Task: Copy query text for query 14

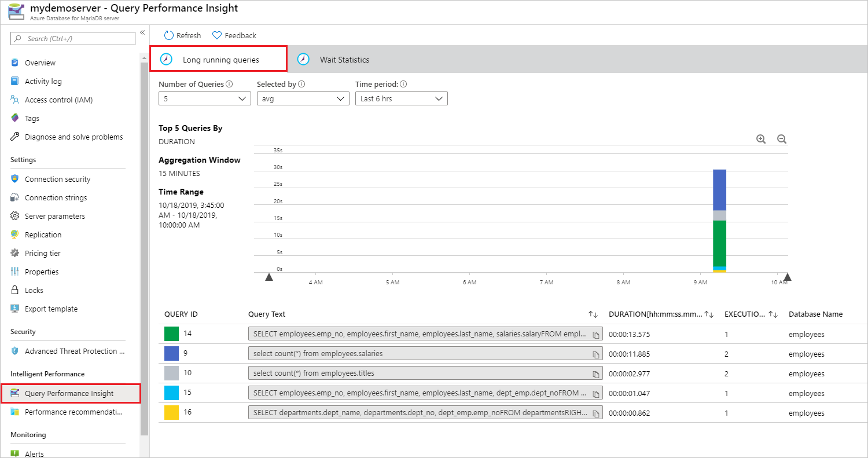Action: [595, 335]
